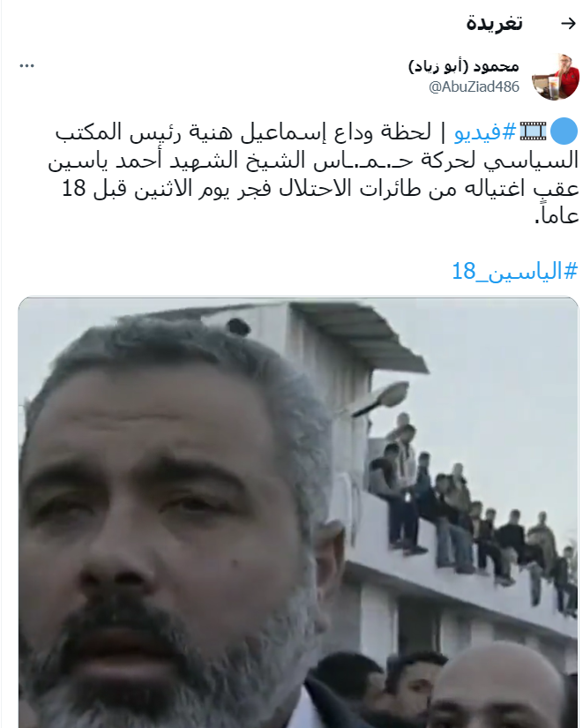Click the film strip emoji before #فيديو

coord(533,131)
